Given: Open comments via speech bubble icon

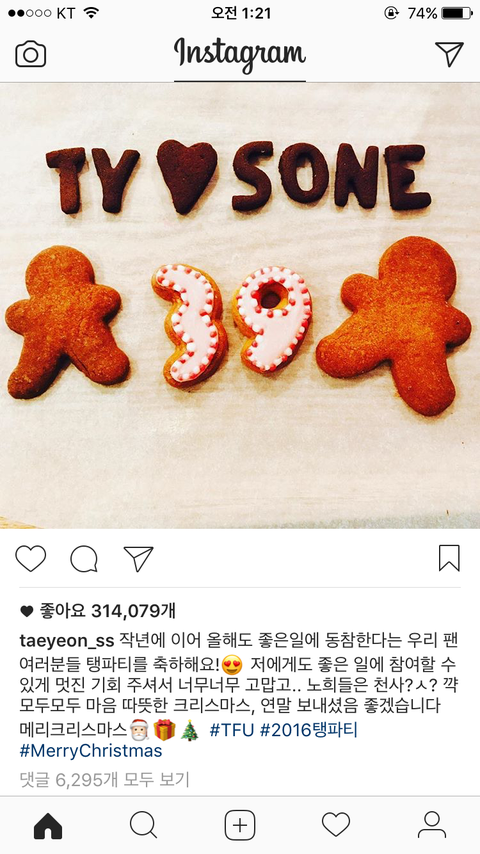Looking at the screenshot, I should coord(84,559).
